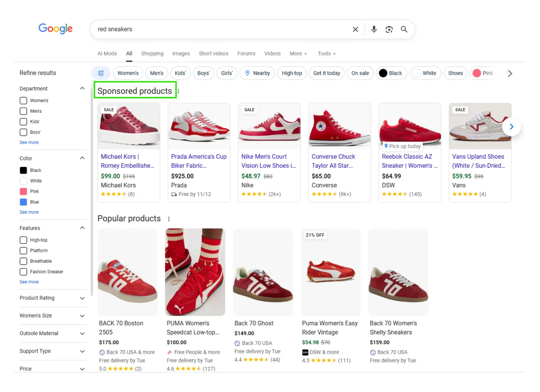Switch to the Forums tab

point(246,54)
